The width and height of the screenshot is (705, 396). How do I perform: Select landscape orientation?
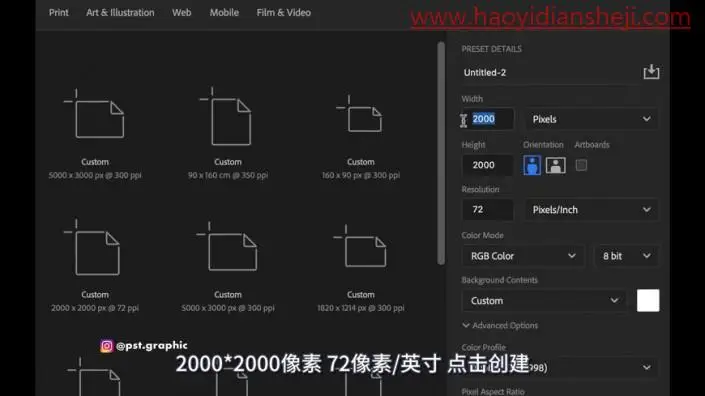[x=556, y=165]
